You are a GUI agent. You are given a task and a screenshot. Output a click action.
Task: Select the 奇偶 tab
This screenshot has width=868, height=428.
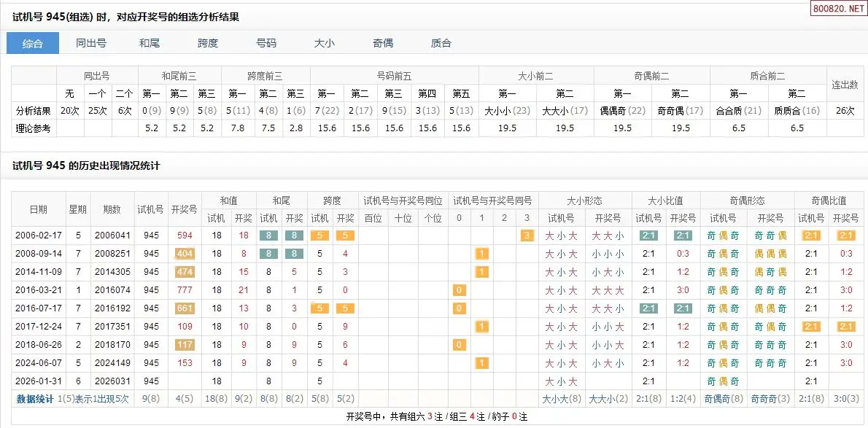(x=383, y=43)
